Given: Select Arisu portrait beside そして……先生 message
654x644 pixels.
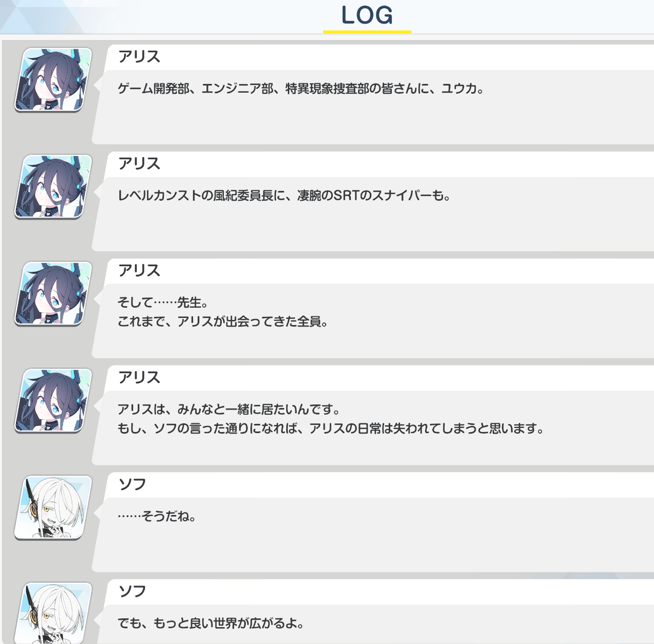Looking at the screenshot, I should tap(53, 293).
